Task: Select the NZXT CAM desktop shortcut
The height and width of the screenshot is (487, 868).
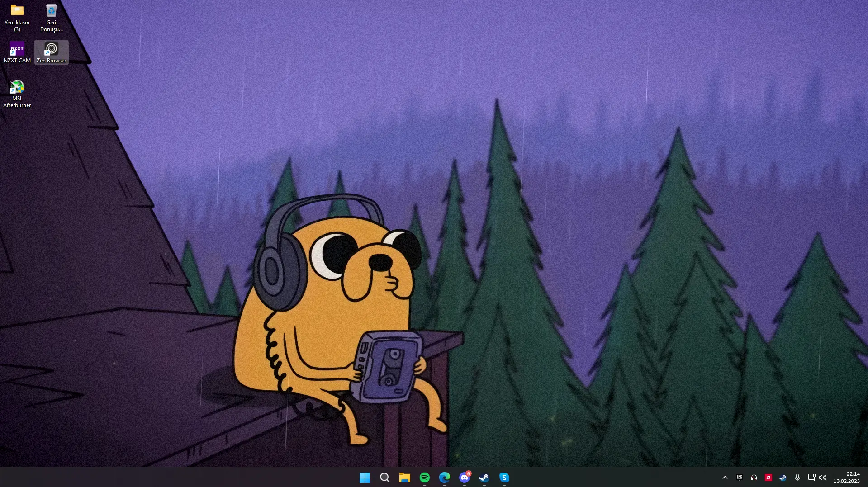Action: (17, 52)
